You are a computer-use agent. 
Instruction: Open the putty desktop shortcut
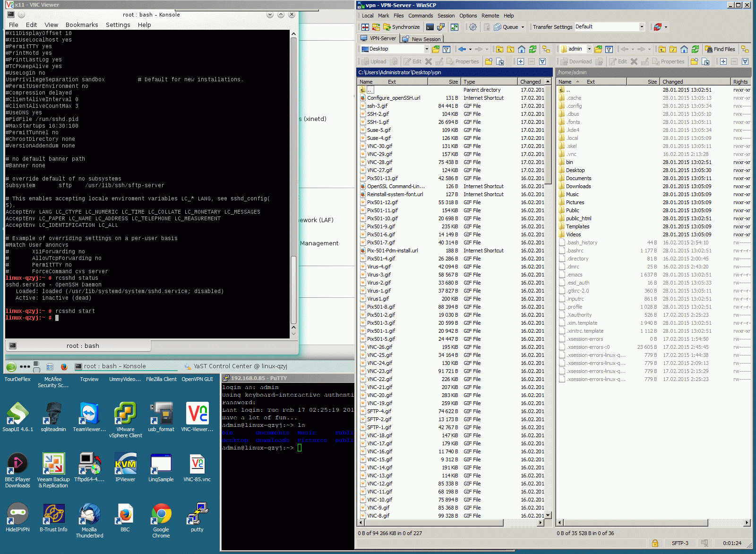point(197,517)
